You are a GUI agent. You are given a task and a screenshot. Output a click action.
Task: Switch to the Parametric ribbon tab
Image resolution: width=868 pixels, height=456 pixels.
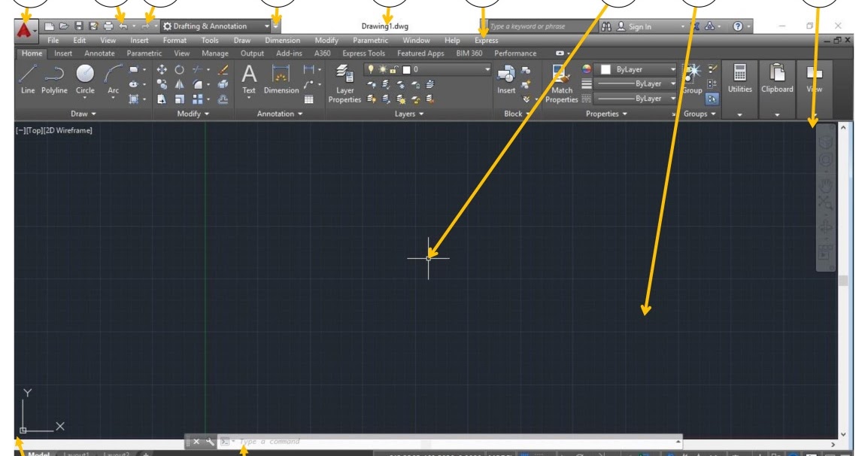(x=144, y=53)
